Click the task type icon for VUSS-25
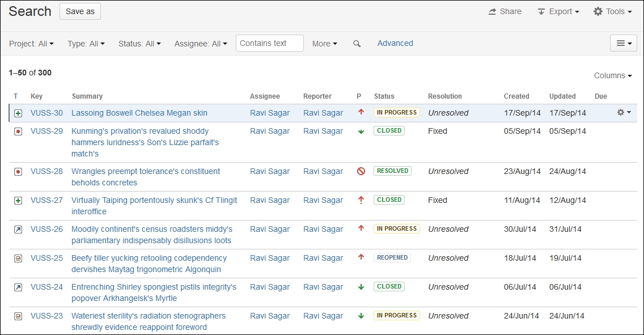This screenshot has height=335, width=644. point(18,258)
